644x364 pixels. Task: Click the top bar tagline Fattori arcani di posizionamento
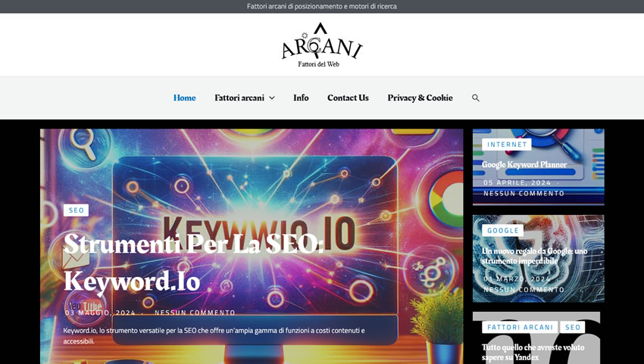321,6
